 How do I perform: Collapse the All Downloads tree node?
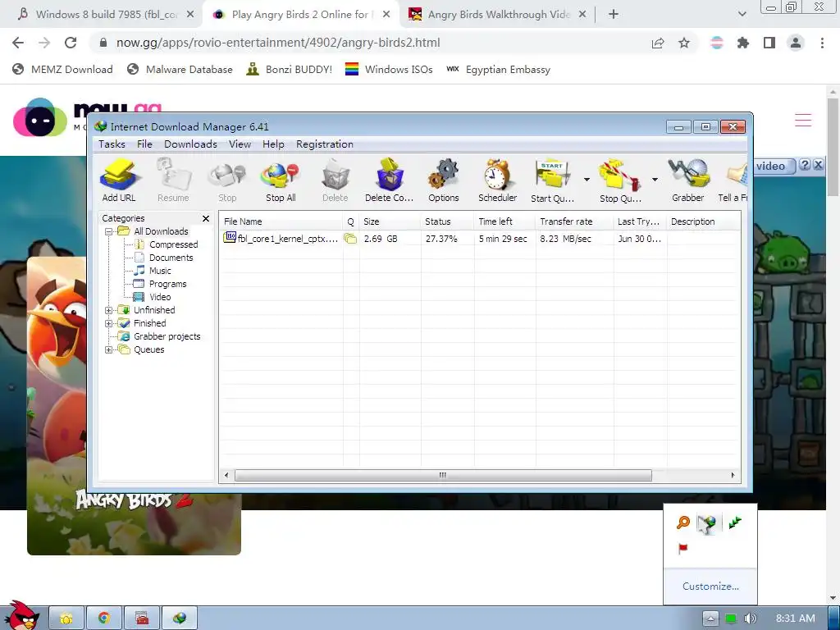109,231
